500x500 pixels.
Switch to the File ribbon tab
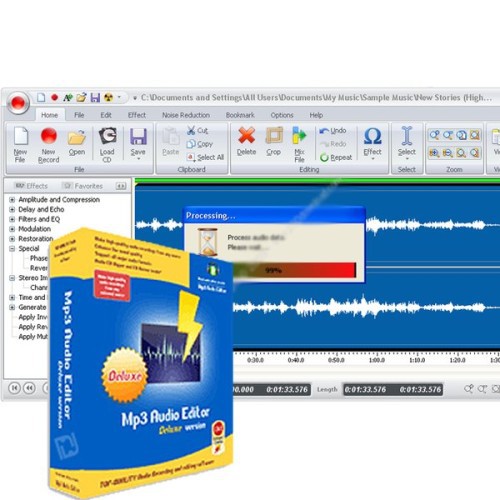click(79, 115)
